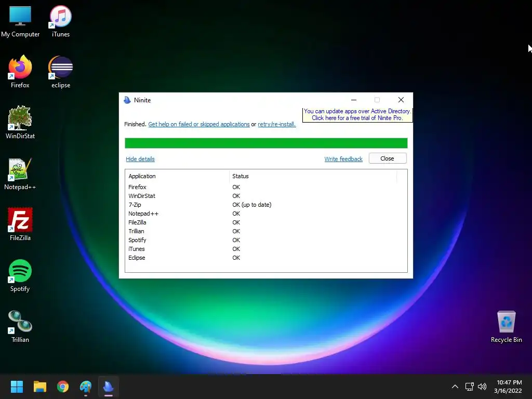Open the clock and date flyout
The width and height of the screenshot is (532, 399).
coord(508,387)
